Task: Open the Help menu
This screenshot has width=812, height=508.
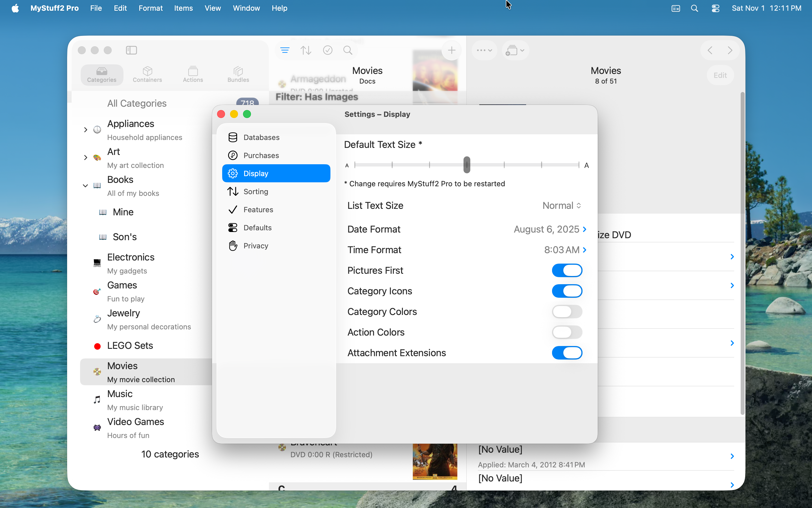Action: click(279, 8)
